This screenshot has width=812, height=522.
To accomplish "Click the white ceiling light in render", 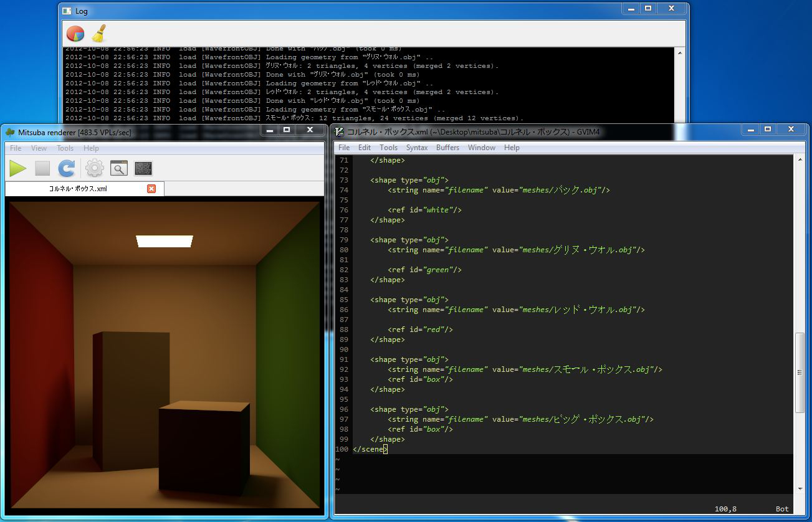I will coord(165,241).
